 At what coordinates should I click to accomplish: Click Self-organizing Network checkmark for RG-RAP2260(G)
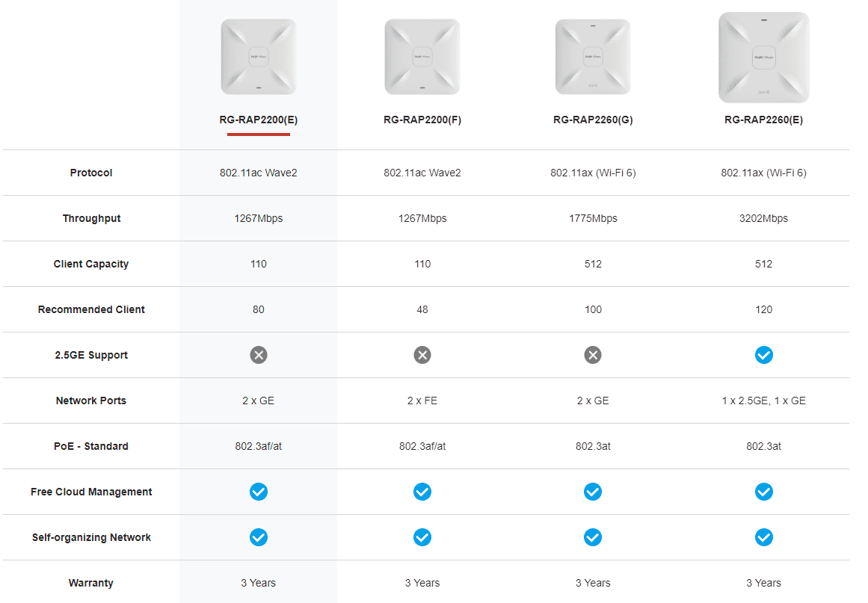pyautogui.click(x=592, y=537)
